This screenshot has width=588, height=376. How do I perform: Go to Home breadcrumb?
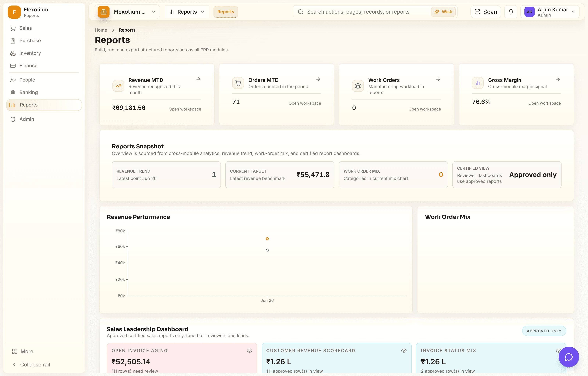click(101, 30)
